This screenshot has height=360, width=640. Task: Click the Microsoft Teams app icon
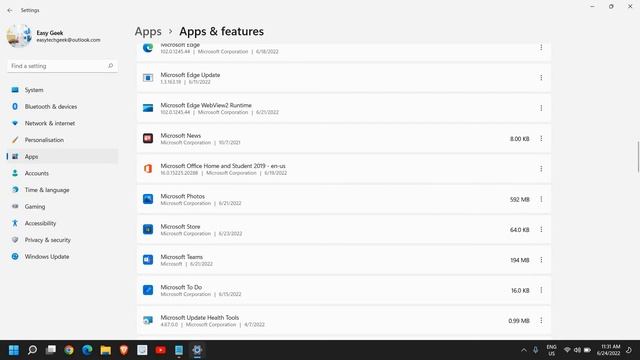coord(148,260)
